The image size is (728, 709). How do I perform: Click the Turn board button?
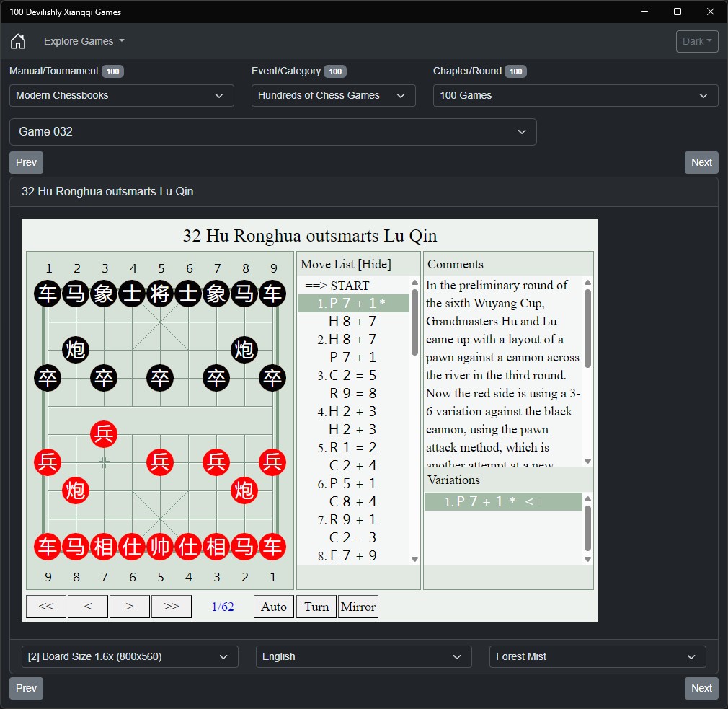[316, 607]
